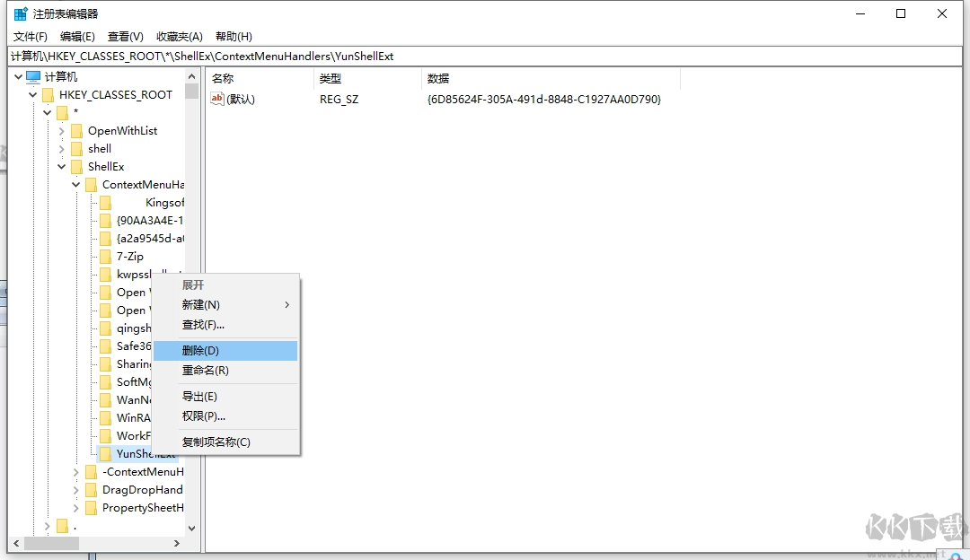The height and width of the screenshot is (560, 970).
Task: Expand the OpenWithList tree node
Action: point(62,131)
